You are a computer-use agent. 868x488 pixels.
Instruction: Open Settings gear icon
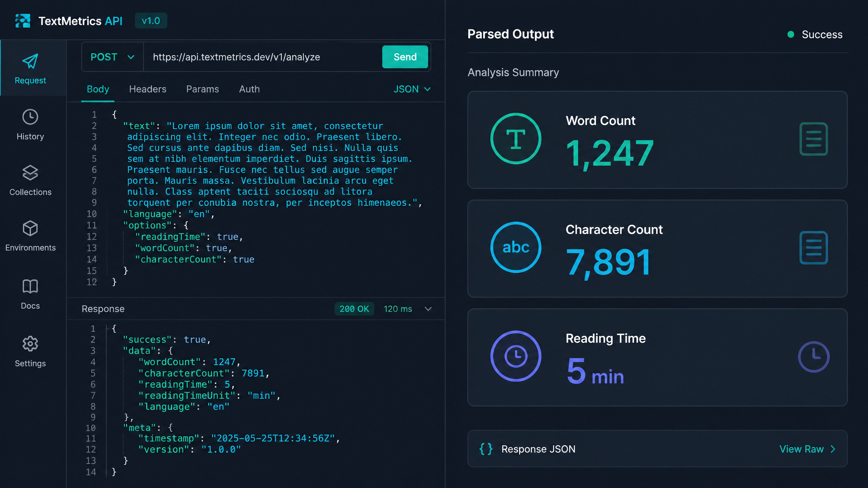(x=30, y=344)
